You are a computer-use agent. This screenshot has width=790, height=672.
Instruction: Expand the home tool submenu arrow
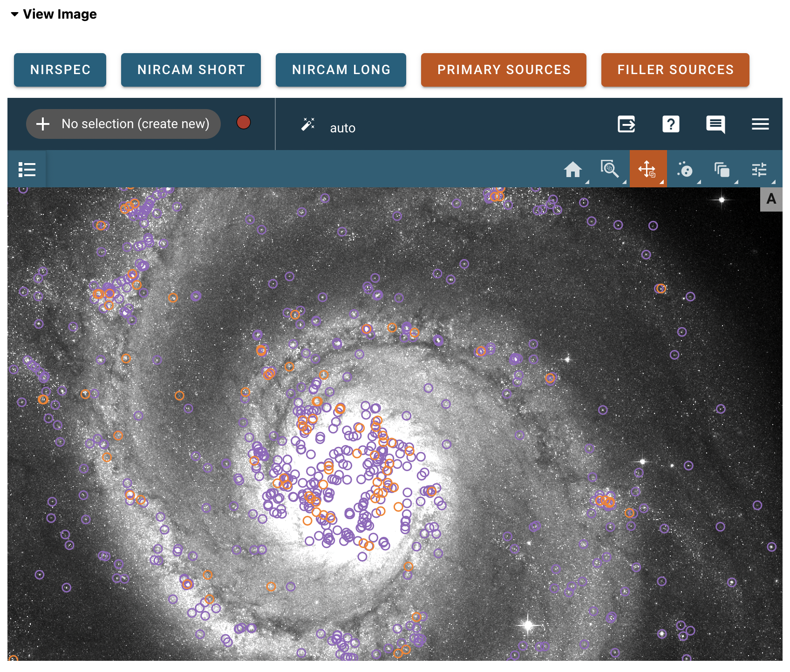pyautogui.click(x=587, y=182)
